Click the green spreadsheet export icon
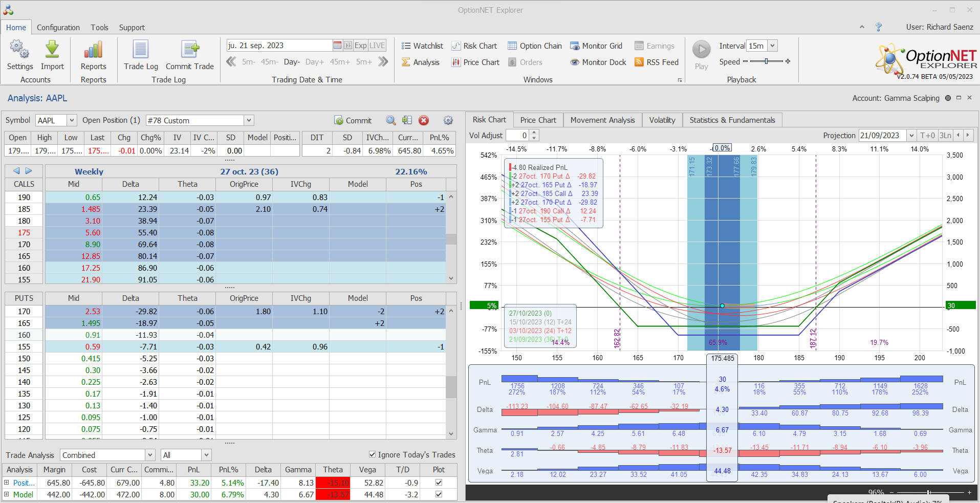This screenshot has width=980, height=503. (x=407, y=120)
